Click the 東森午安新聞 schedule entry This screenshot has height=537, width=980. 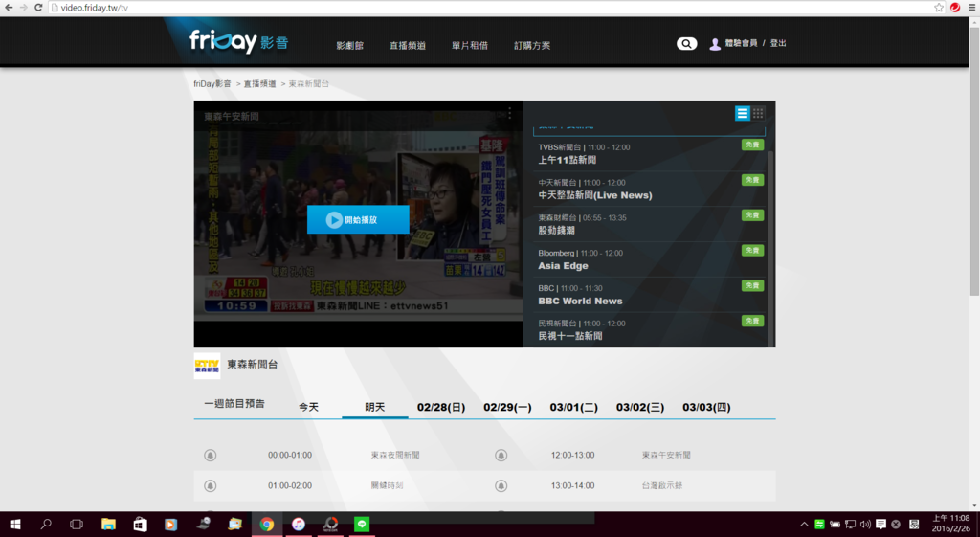tap(666, 455)
